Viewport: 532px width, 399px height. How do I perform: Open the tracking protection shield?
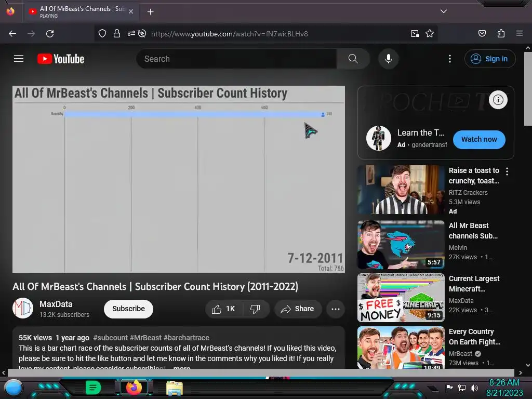102,34
